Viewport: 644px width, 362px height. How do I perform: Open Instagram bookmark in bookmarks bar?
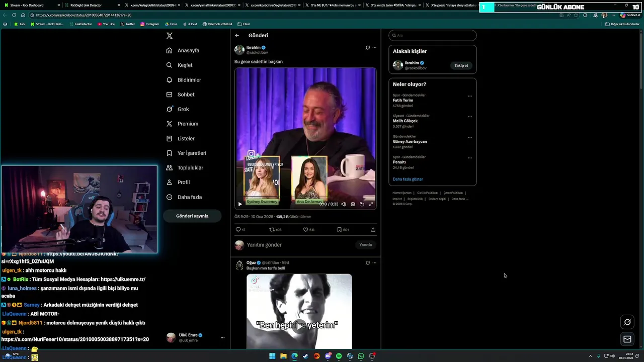[149, 24]
